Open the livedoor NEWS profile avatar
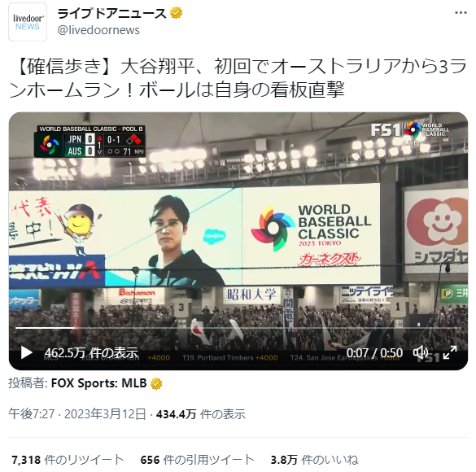The width and height of the screenshot is (476, 472). click(28, 22)
